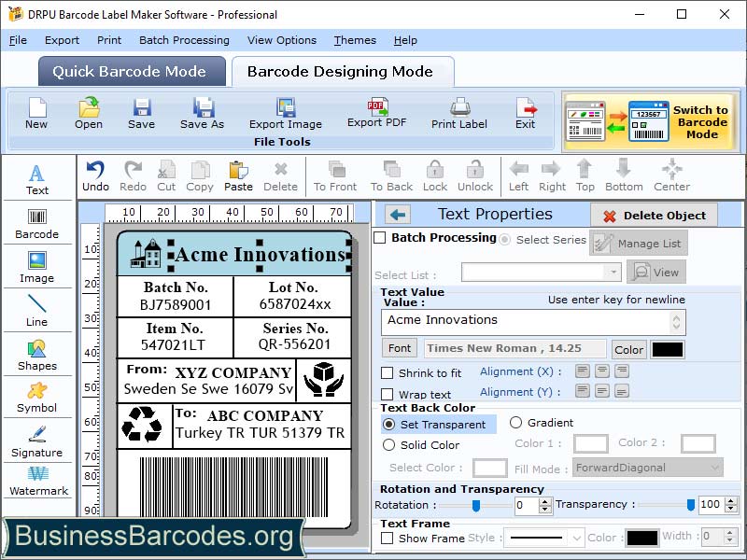The image size is (747, 560).
Task: Export the label as image
Action: pos(286,113)
